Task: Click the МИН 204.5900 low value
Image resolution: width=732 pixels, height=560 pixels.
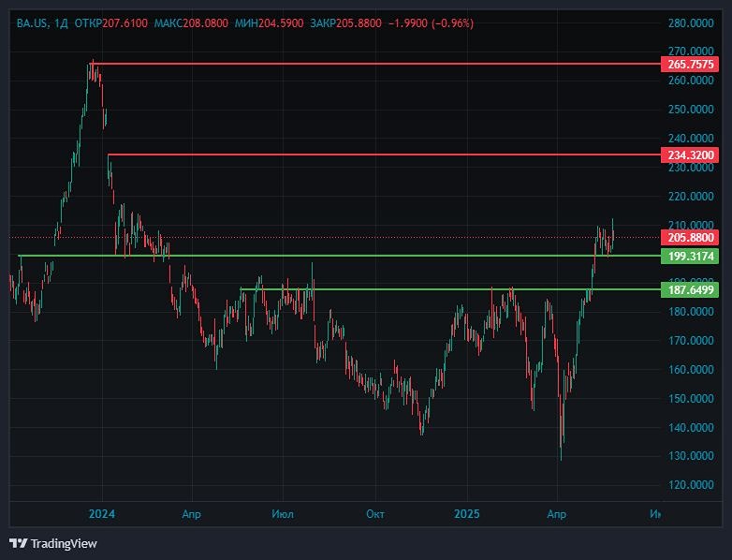Action: 269,22
